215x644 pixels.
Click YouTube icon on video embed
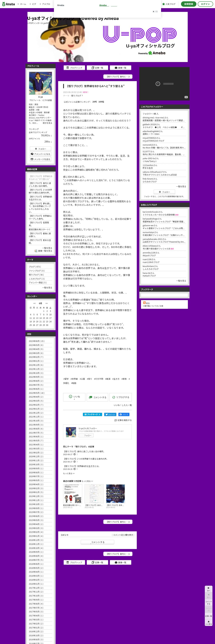click(x=186, y=97)
